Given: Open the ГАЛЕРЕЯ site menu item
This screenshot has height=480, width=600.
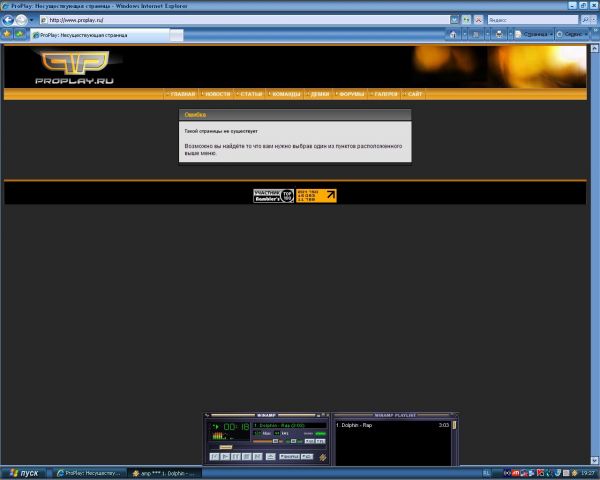Looking at the screenshot, I should 385,94.
